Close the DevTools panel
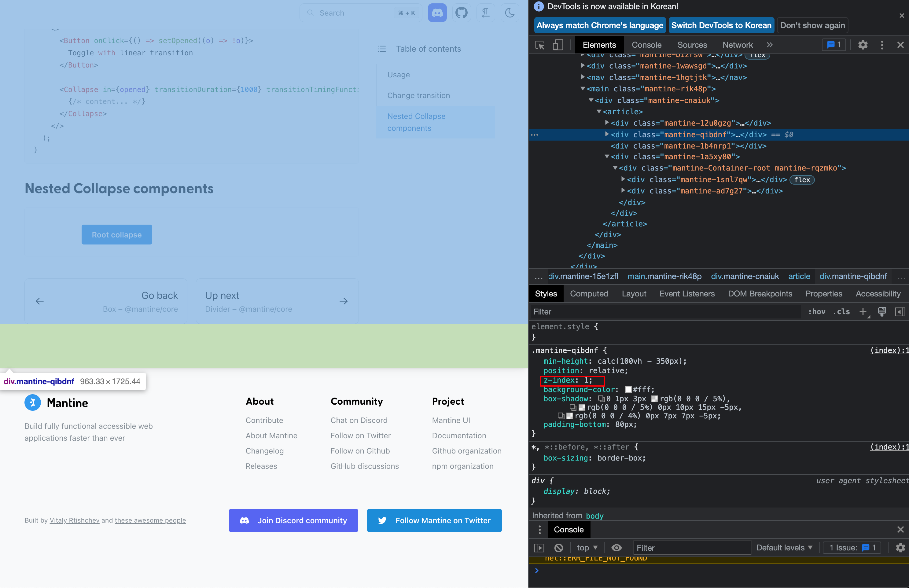Screen dimensions: 909x588 coord(901,45)
